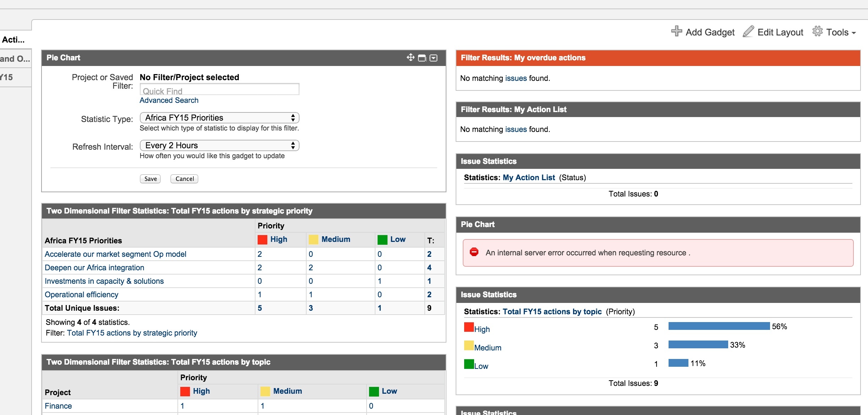
Task: Click the Pie Chart gadget move handle icon
Action: click(x=411, y=57)
